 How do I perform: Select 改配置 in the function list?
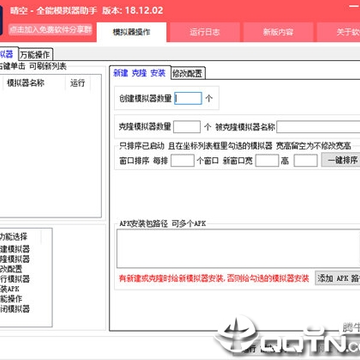[11, 269]
